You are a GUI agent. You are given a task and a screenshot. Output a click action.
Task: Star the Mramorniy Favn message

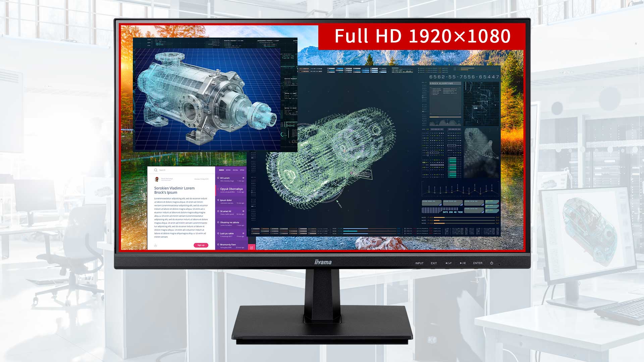(x=218, y=245)
